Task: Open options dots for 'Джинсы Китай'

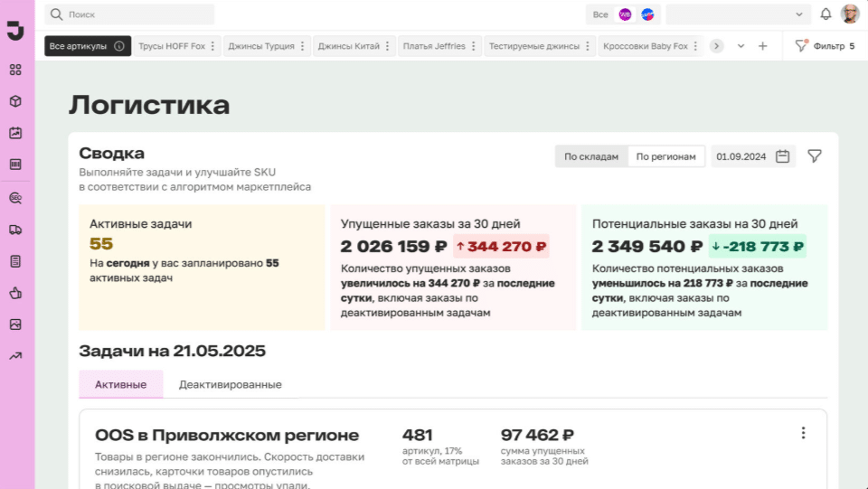Action: pyautogui.click(x=388, y=46)
